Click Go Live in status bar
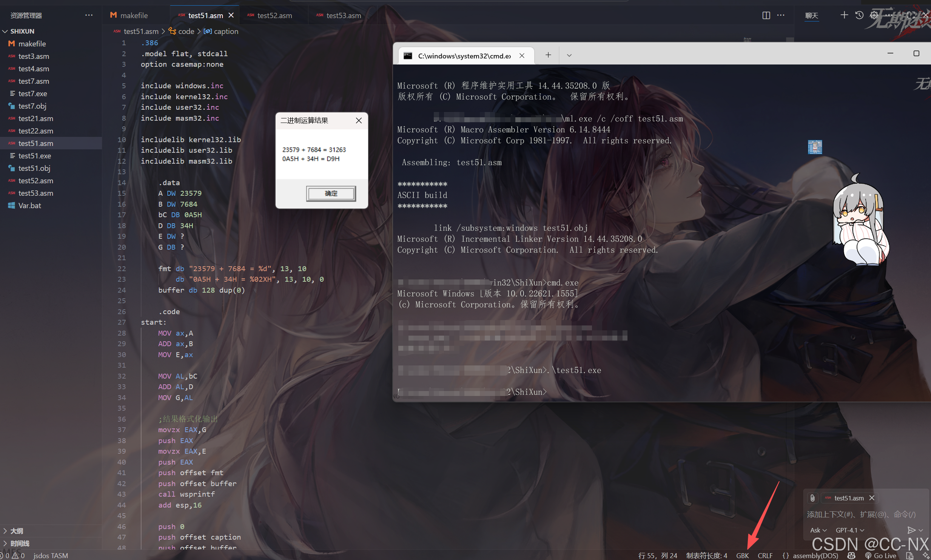 [881, 555]
